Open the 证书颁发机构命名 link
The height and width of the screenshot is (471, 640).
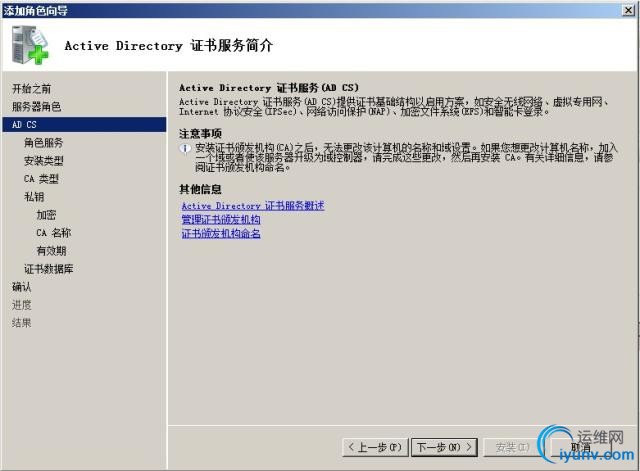(x=221, y=233)
